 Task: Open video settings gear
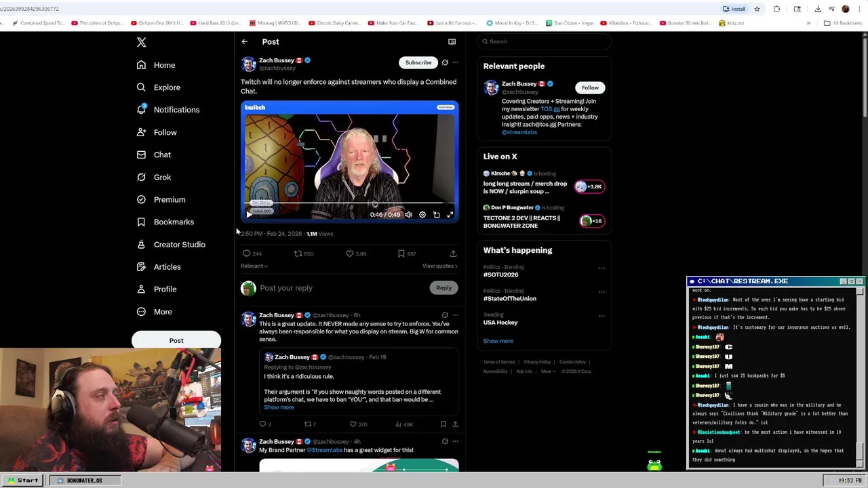click(x=422, y=215)
